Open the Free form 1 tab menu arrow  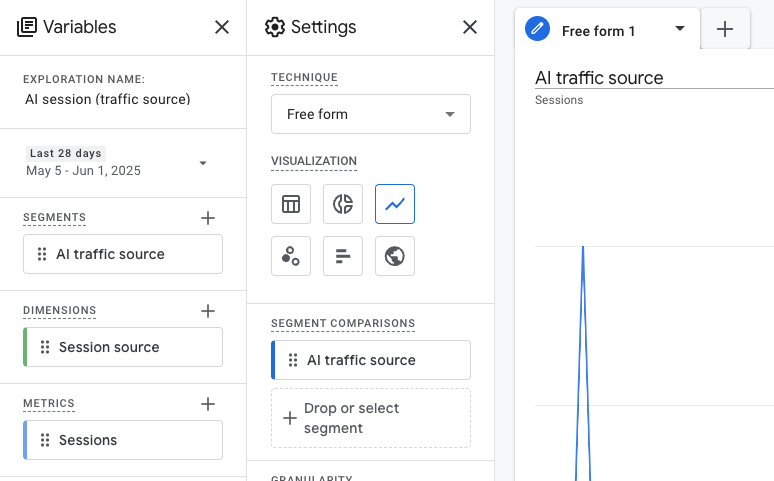coord(680,29)
